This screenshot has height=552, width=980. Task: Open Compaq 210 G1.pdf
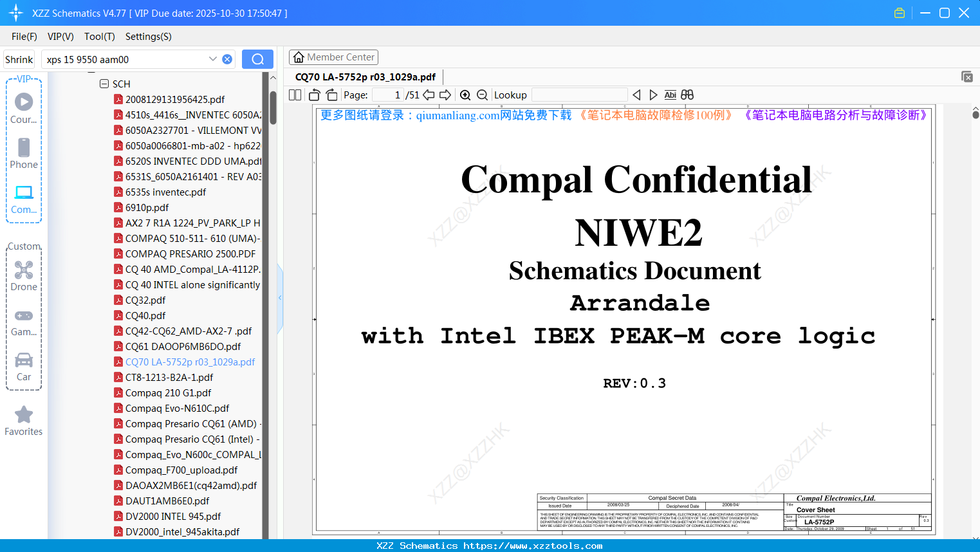coord(168,392)
